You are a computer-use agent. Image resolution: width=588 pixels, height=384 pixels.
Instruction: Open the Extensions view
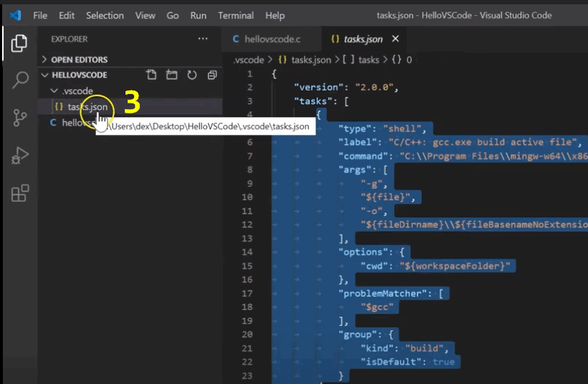(x=19, y=193)
